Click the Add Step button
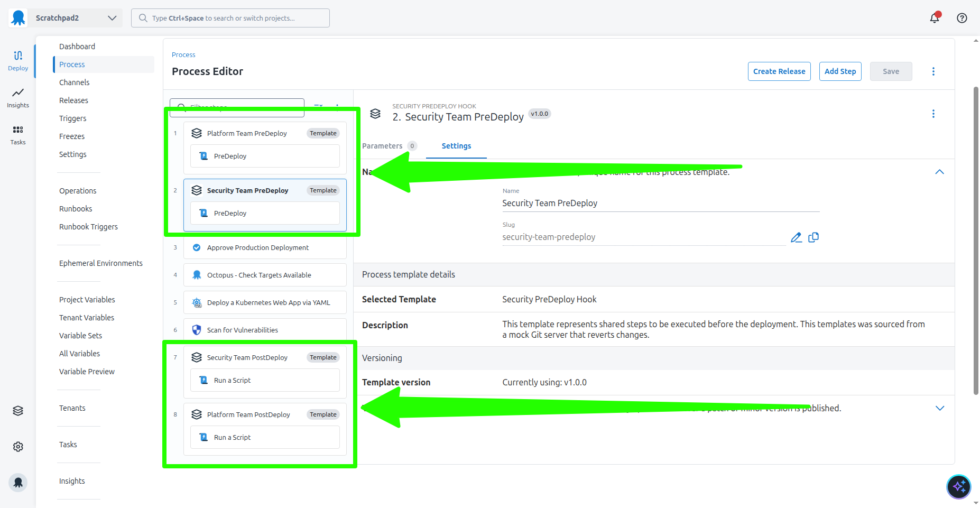Image resolution: width=980 pixels, height=508 pixels. (x=840, y=71)
